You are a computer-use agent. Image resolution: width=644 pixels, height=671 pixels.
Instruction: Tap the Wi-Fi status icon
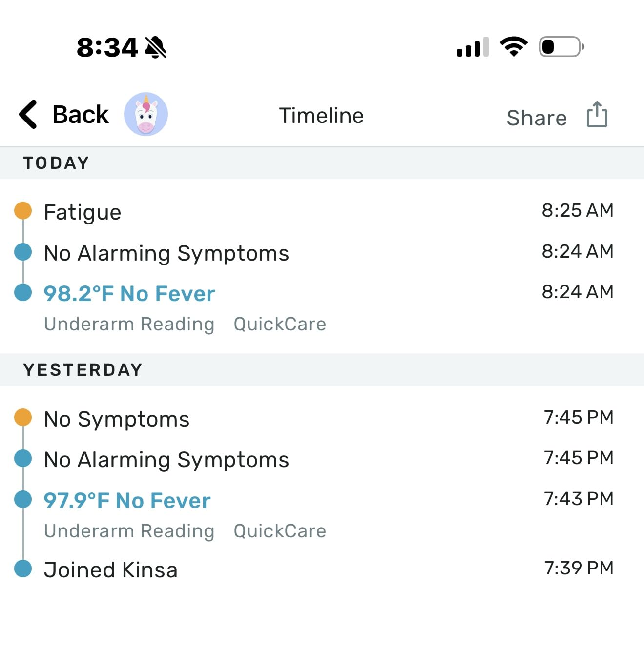click(x=513, y=47)
